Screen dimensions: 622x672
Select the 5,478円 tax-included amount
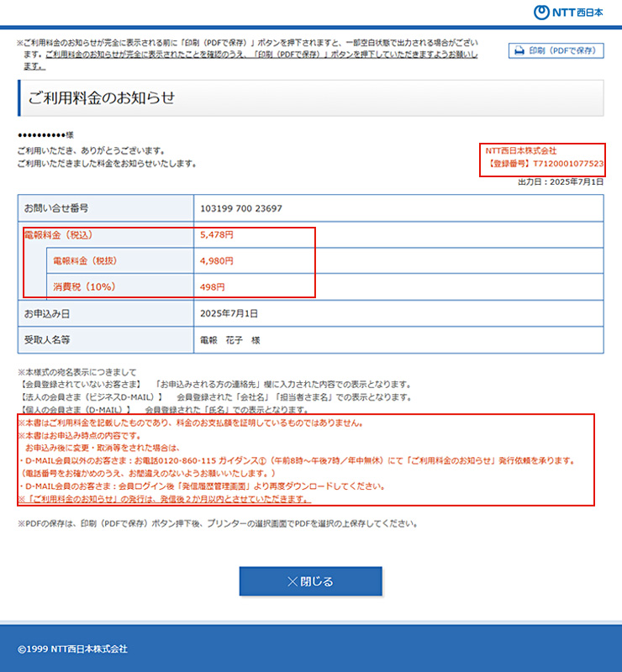(217, 235)
